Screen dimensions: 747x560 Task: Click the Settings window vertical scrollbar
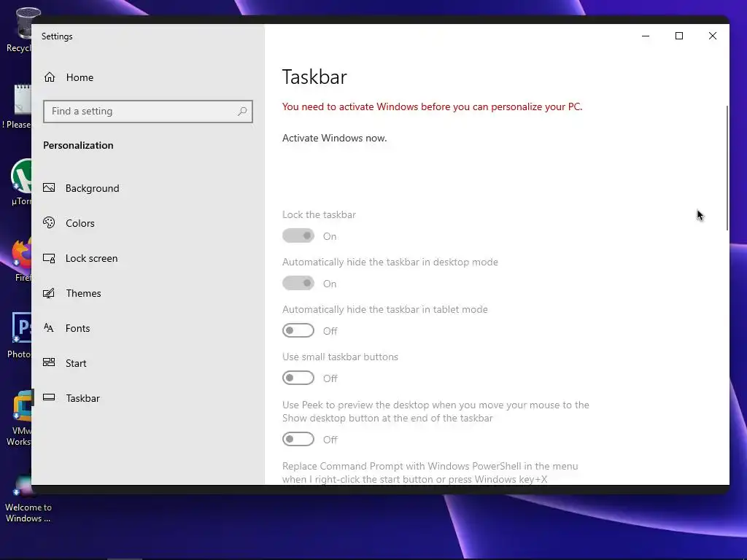point(727,168)
